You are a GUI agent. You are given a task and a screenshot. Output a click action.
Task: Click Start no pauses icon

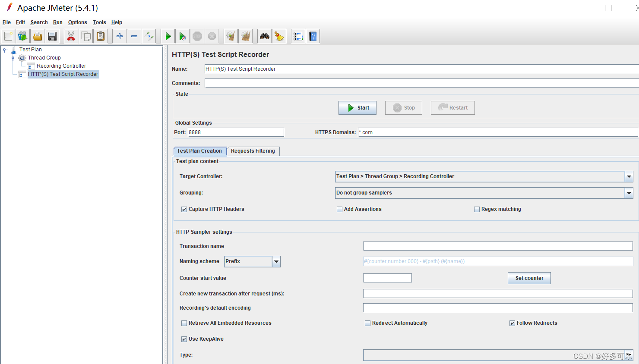(x=183, y=36)
